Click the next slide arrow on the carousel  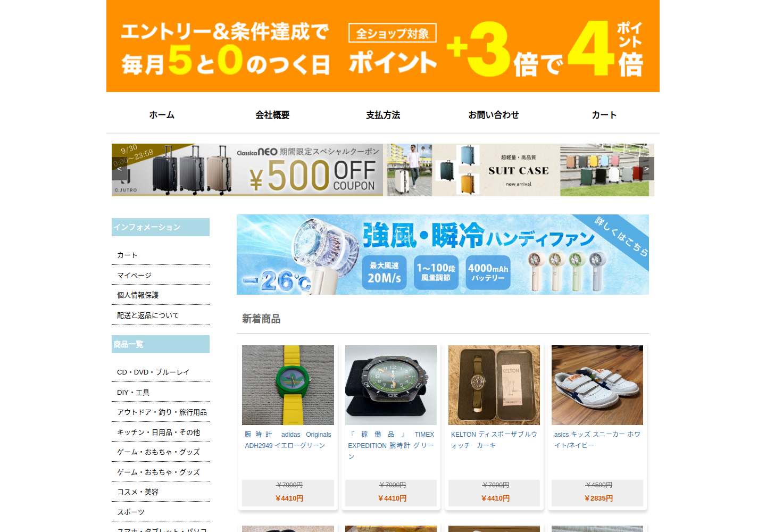pos(646,169)
